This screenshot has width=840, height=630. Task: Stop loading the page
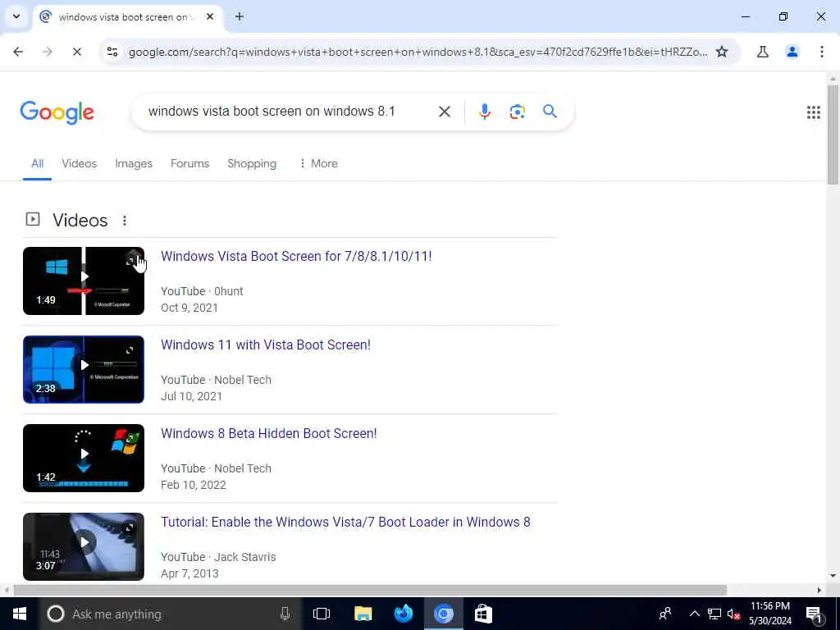(76, 52)
